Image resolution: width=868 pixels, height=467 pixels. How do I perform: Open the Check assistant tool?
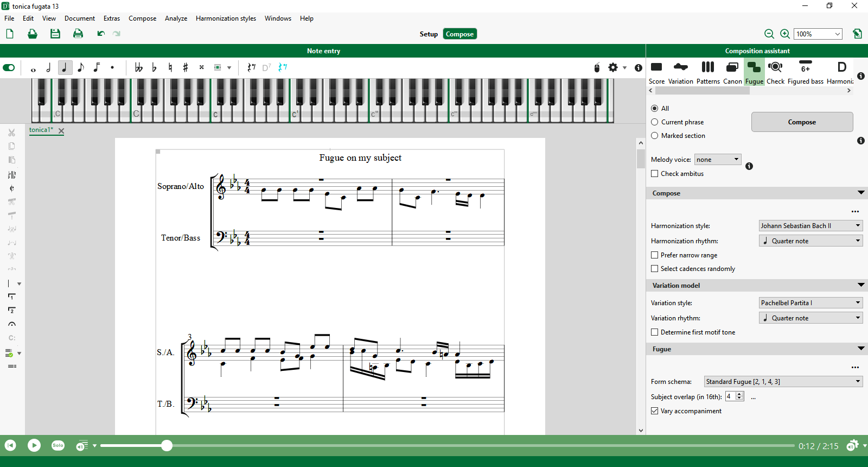click(775, 72)
